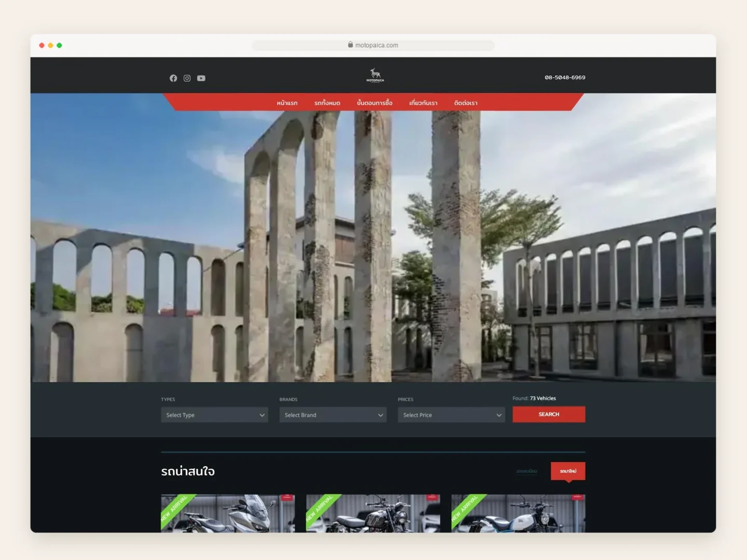Go to the หน้าแรก menu item
Image resolution: width=747 pixels, height=560 pixels.
tap(287, 103)
